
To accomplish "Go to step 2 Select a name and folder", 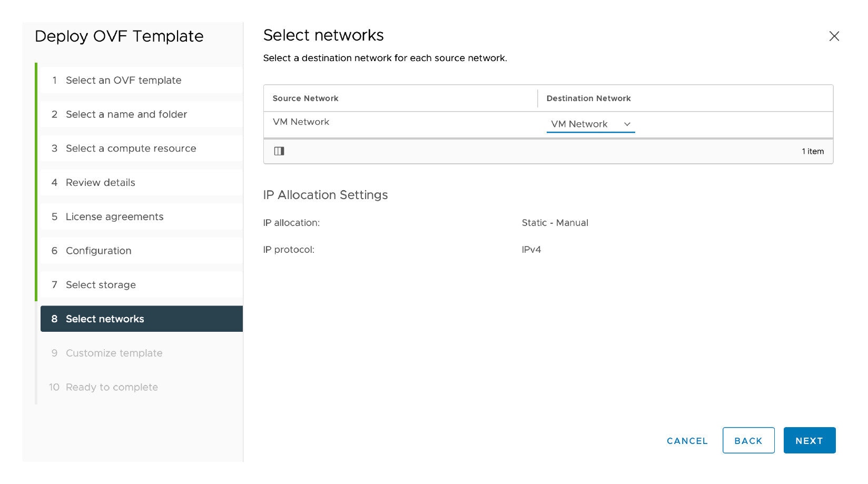I will pos(126,114).
